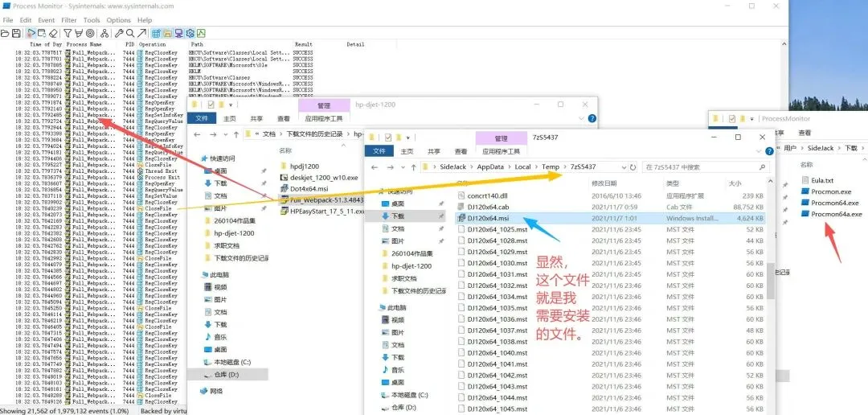Click the blue Help icon in 7zS5437 window
The height and width of the screenshot is (415, 868).
[769, 151]
